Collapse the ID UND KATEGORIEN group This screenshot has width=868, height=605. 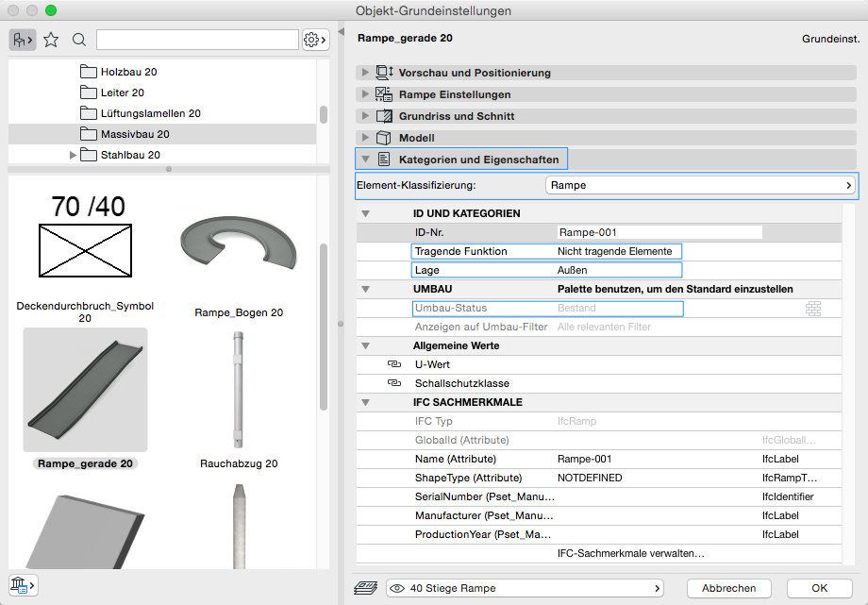coord(365,214)
